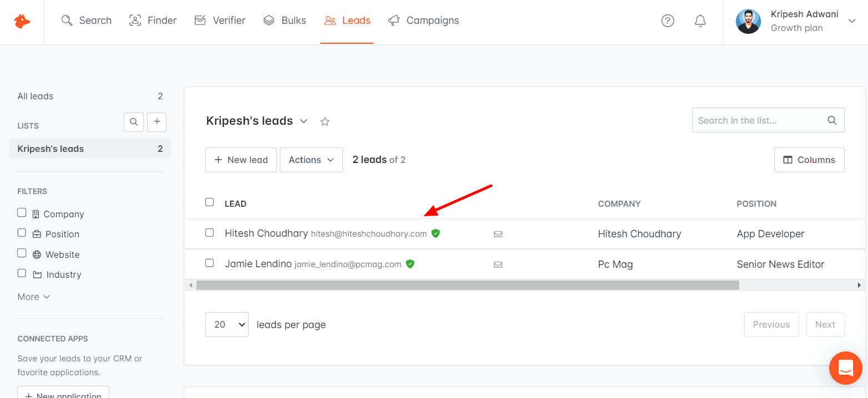Open the orange chat support widget
This screenshot has height=398, width=868.
[845, 368]
